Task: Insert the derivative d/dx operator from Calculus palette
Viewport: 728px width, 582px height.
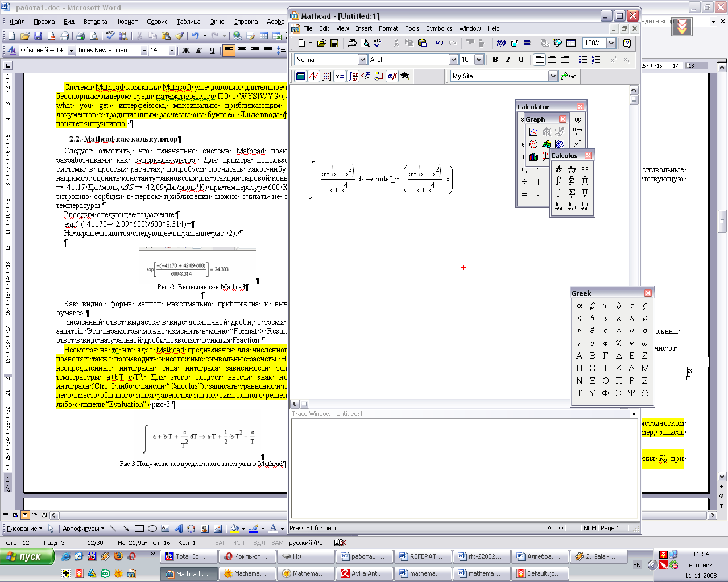Action: point(559,168)
